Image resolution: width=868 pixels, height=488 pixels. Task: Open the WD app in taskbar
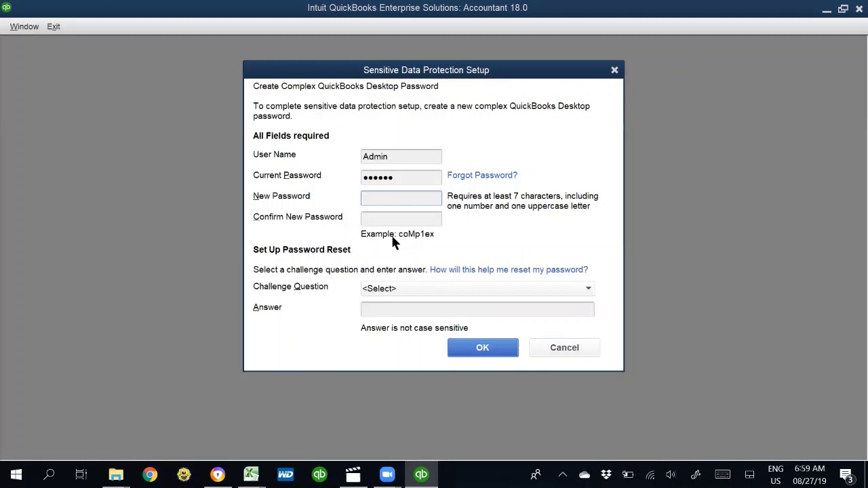(285, 474)
